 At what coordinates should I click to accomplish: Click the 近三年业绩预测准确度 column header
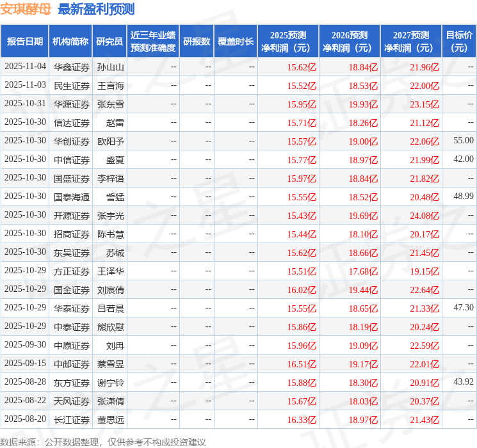(x=153, y=42)
